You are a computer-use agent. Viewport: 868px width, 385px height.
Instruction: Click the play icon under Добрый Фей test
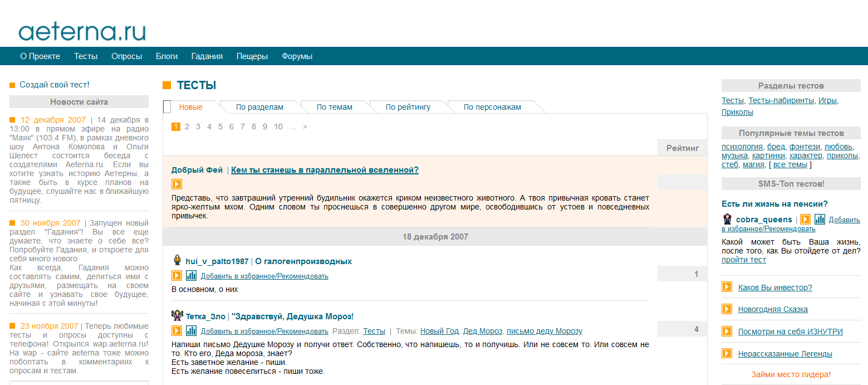pos(176,184)
